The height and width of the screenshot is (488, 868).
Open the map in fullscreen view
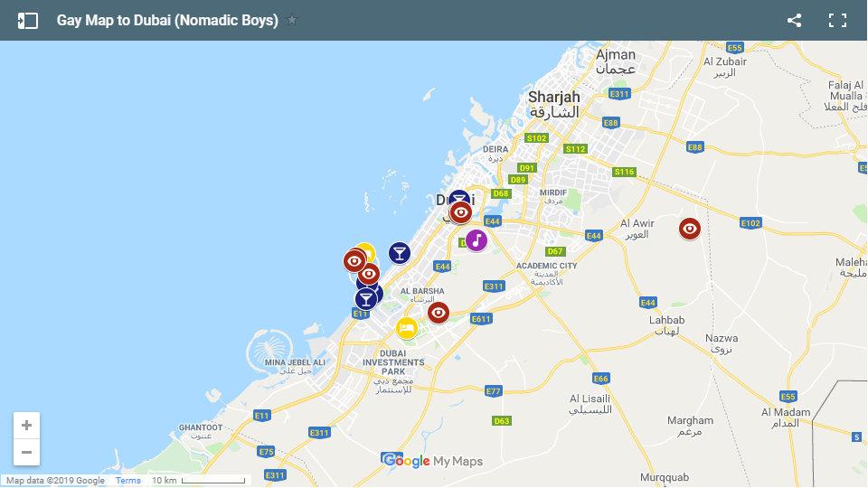point(837,21)
